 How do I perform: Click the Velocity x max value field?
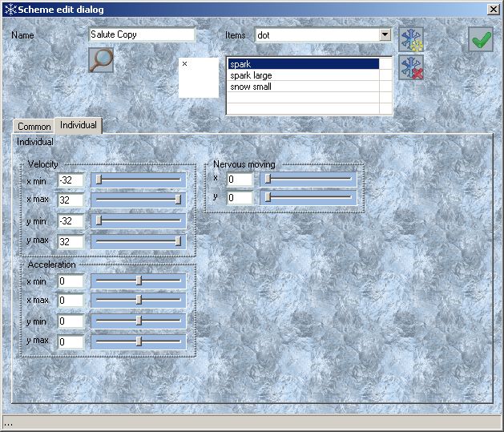[71, 200]
